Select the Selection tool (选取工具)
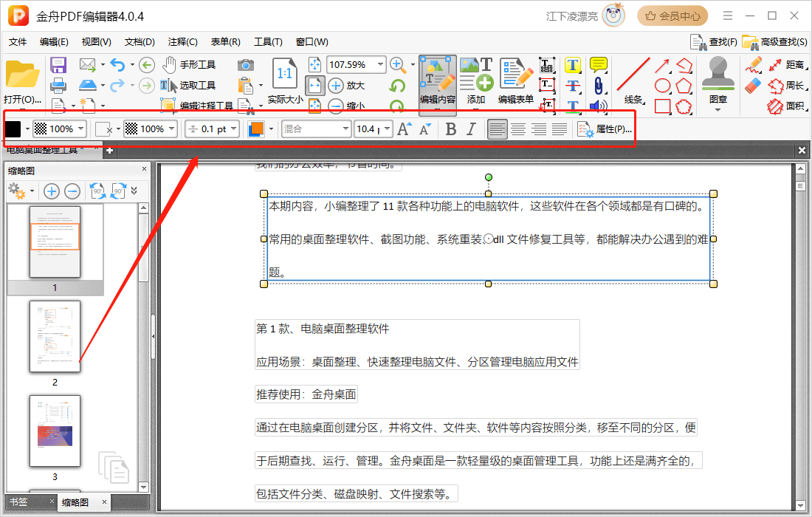 [x=187, y=86]
